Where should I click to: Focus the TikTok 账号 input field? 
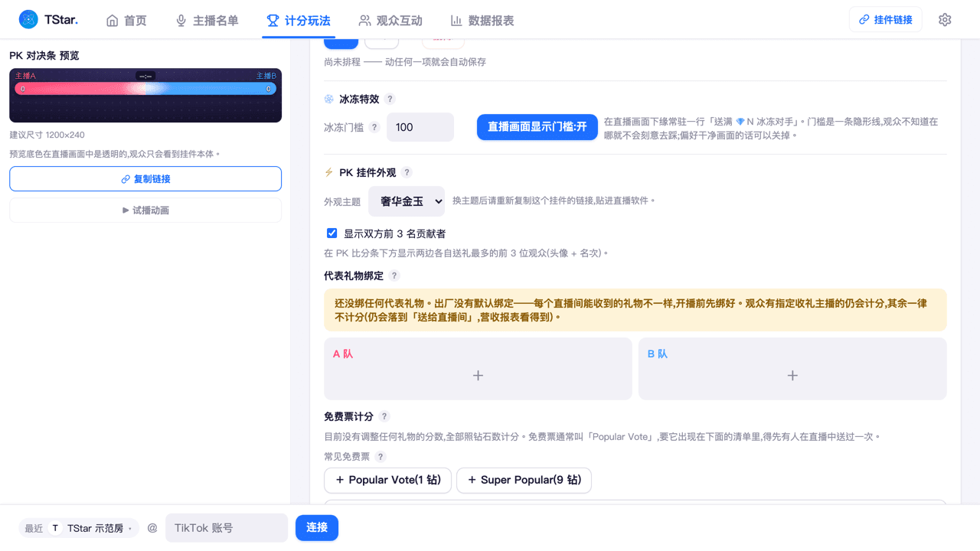coord(227,528)
